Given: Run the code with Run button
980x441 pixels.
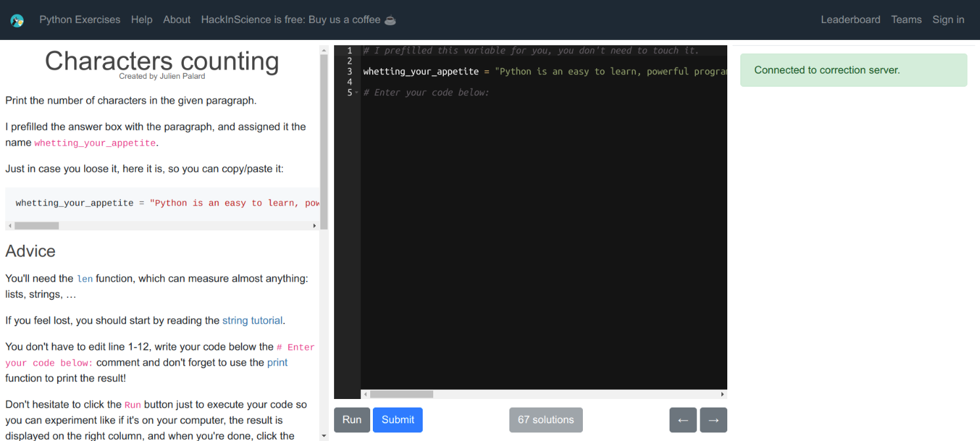Looking at the screenshot, I should coord(352,420).
